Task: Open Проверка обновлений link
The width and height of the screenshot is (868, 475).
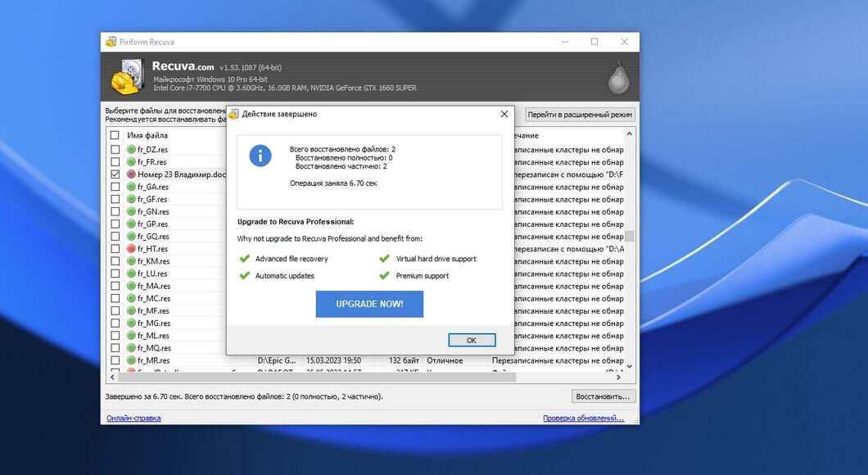Action: 584,418
